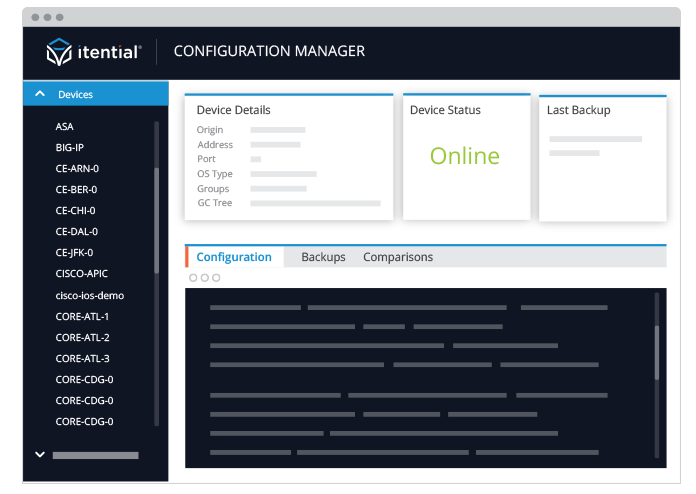
Task: Select the BIG-IP device
Action: 70,147
